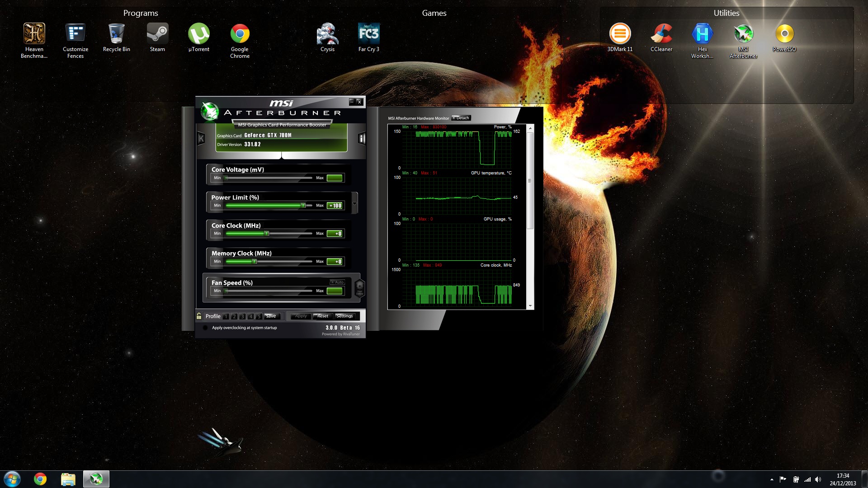Open the network signal tray icon

[807, 479]
